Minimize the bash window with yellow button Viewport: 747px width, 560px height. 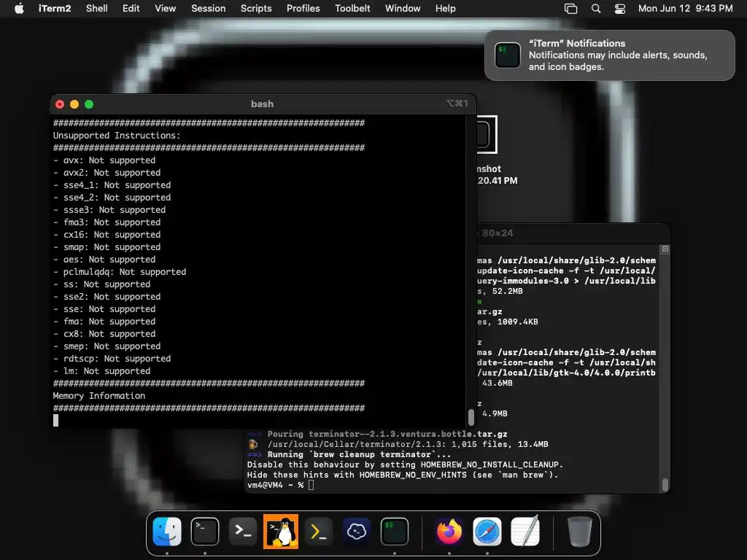(x=74, y=104)
